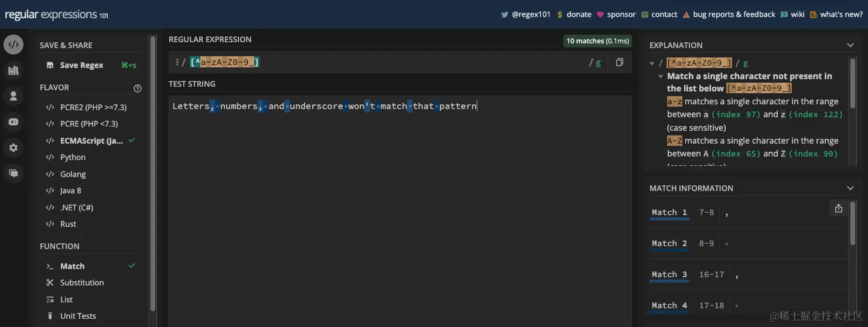Open the donate link
868x327 pixels.
click(x=579, y=15)
